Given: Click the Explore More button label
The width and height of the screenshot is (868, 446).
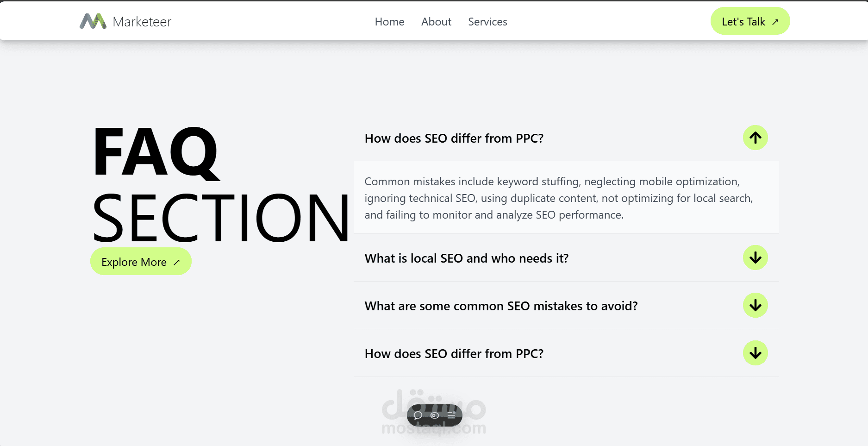Looking at the screenshot, I should coord(134,262).
